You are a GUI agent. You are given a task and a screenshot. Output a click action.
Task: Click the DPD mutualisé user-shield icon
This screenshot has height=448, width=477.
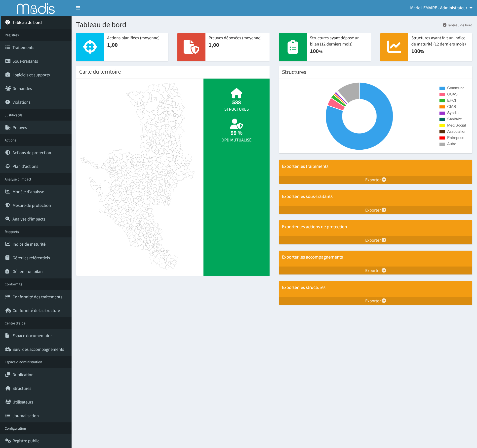(x=237, y=124)
